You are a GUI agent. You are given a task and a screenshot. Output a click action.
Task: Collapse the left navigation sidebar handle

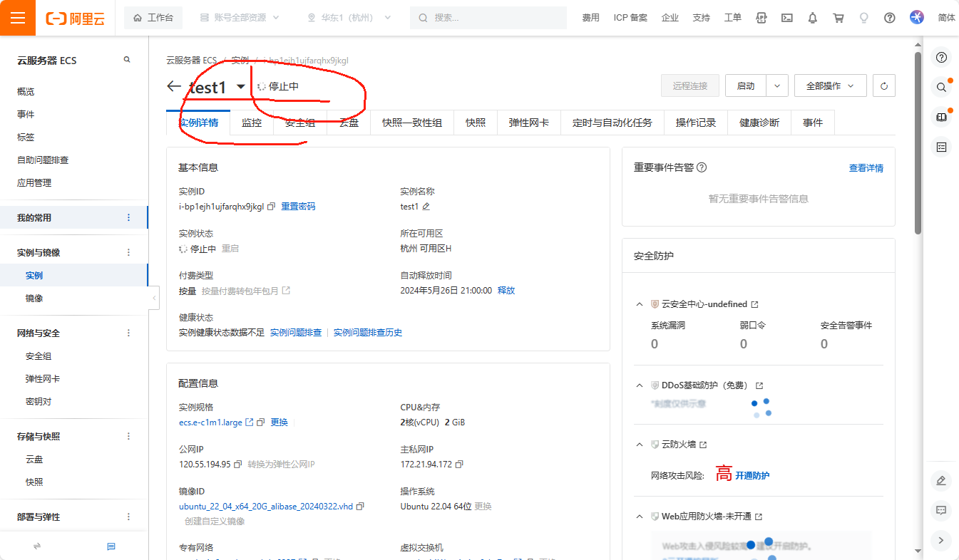point(154,298)
